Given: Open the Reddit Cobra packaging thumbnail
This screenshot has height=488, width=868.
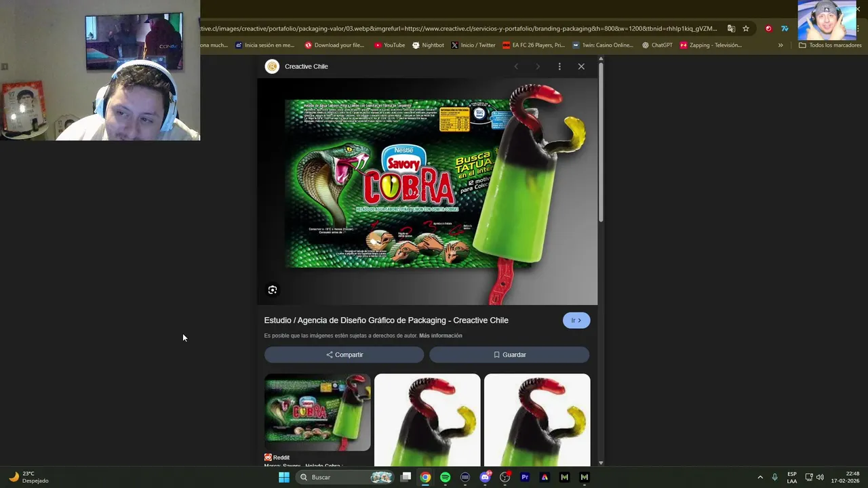Looking at the screenshot, I should coord(317,412).
